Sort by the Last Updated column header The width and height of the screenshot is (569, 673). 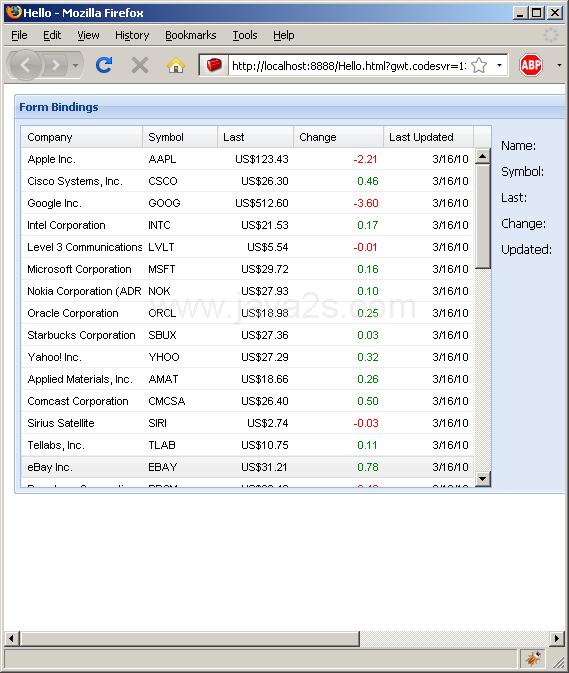(429, 137)
